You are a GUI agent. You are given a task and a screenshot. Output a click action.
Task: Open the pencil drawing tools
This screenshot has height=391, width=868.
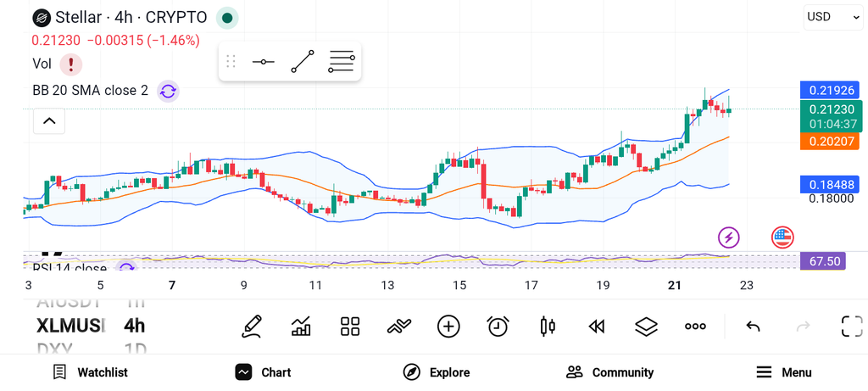coord(252,327)
